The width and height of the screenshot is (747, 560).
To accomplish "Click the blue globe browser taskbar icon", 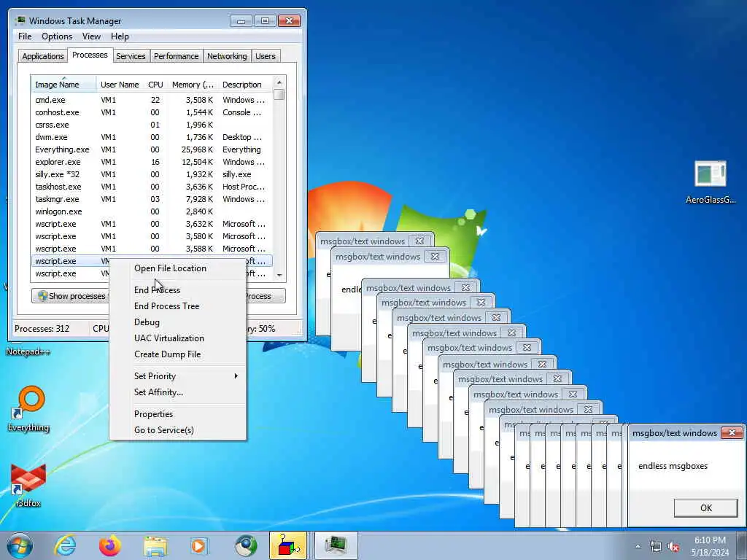I will pyautogui.click(x=245, y=545).
